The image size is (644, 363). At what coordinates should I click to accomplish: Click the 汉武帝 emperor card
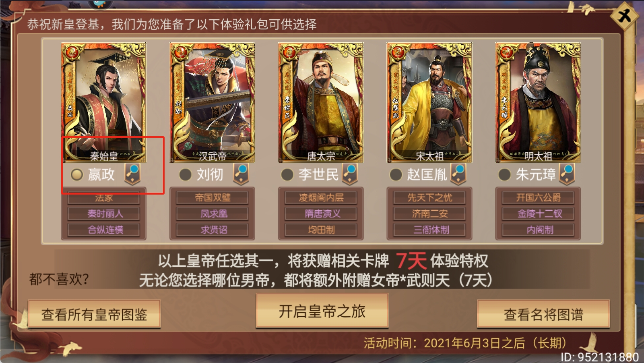pyautogui.click(x=212, y=103)
